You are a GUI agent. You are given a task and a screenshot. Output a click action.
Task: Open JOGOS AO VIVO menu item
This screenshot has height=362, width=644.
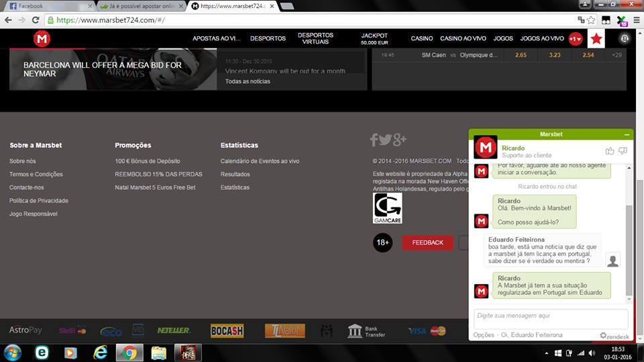point(542,39)
